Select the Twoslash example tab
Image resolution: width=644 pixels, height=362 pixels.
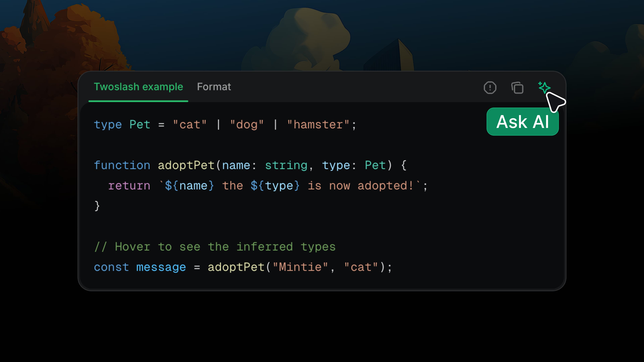point(138,87)
